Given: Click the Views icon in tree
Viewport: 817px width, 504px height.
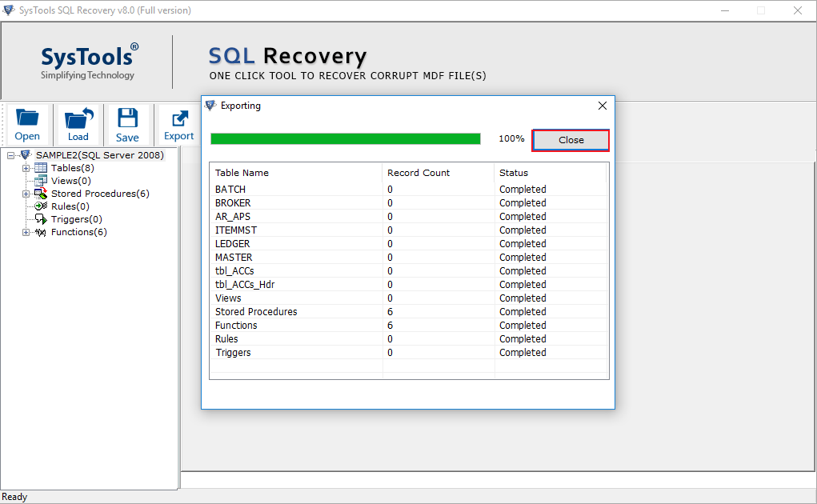Looking at the screenshot, I should [x=41, y=181].
